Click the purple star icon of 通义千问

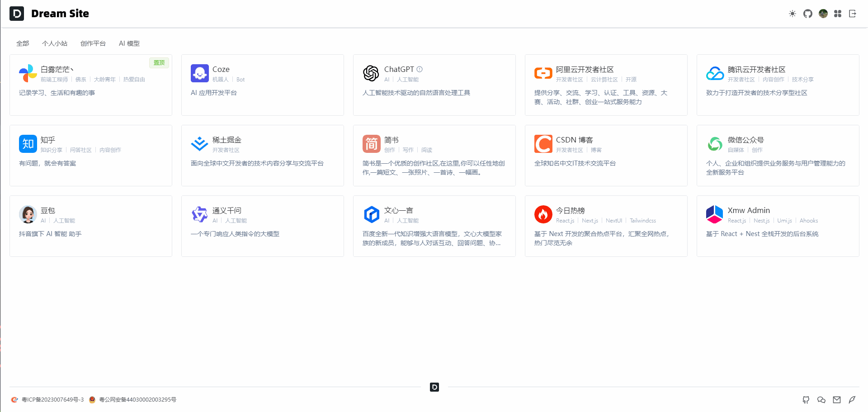point(200,214)
